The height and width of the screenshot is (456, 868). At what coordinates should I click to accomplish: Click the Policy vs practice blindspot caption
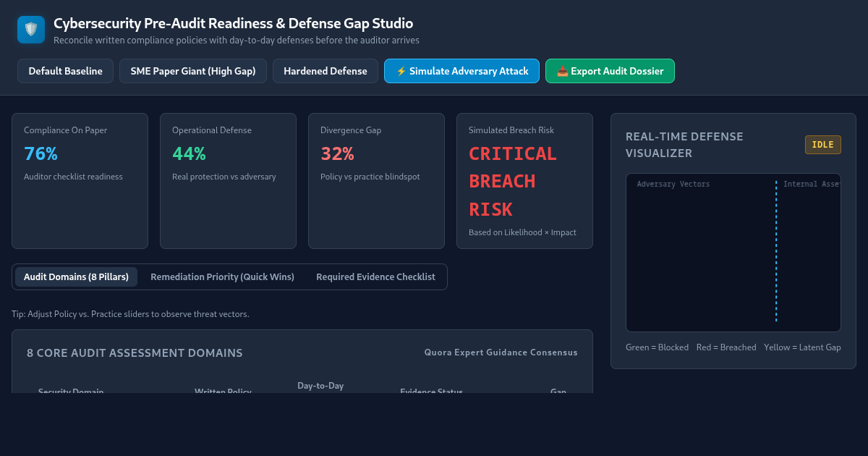coord(370,177)
